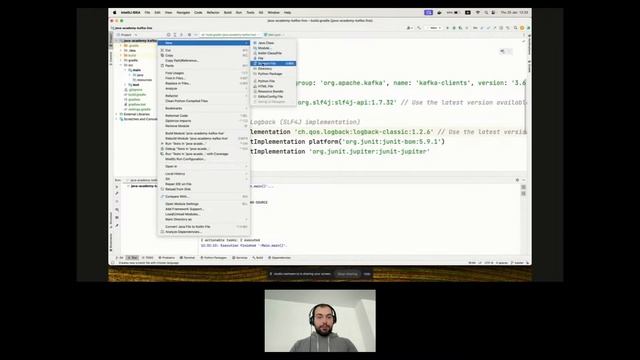Open the Dependencies tool window tab

(280, 258)
